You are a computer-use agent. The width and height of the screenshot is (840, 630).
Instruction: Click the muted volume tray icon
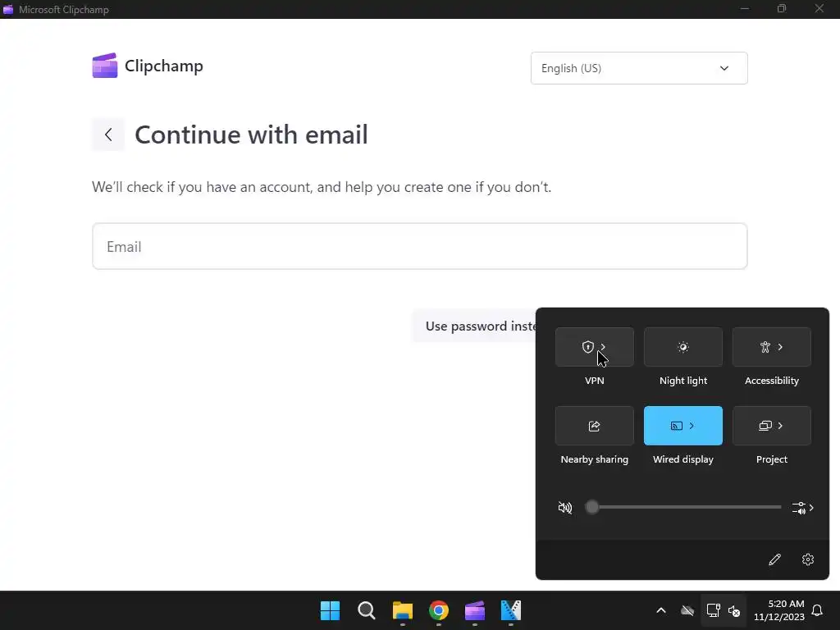pyautogui.click(x=734, y=610)
